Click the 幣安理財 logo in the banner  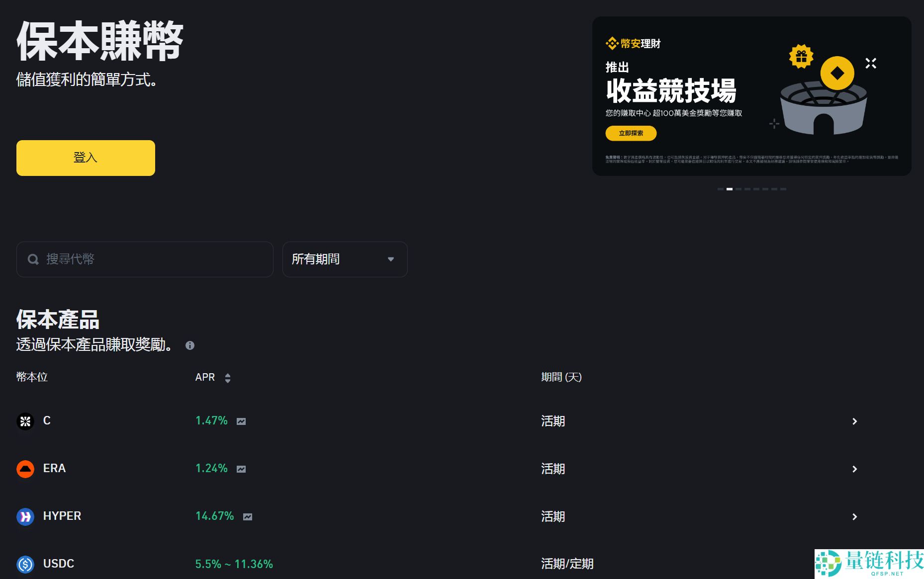(633, 43)
